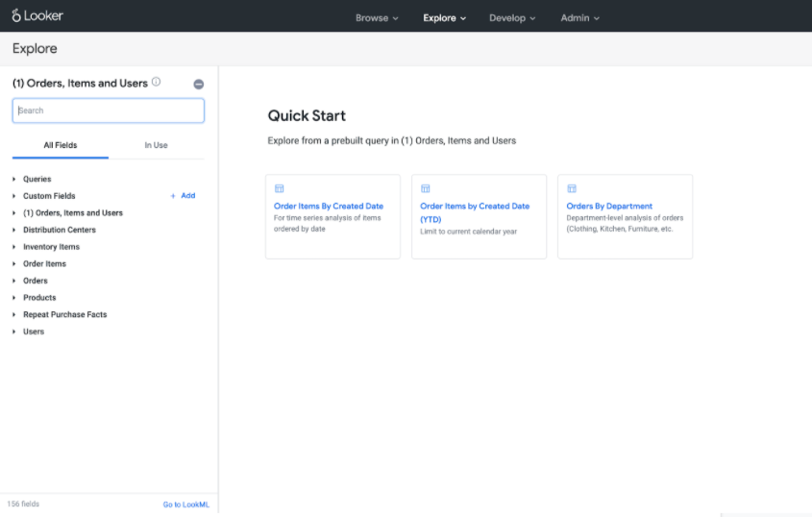Click the 'Department-level analysis of orders' description
The height and width of the screenshot is (517, 812).
point(625,223)
